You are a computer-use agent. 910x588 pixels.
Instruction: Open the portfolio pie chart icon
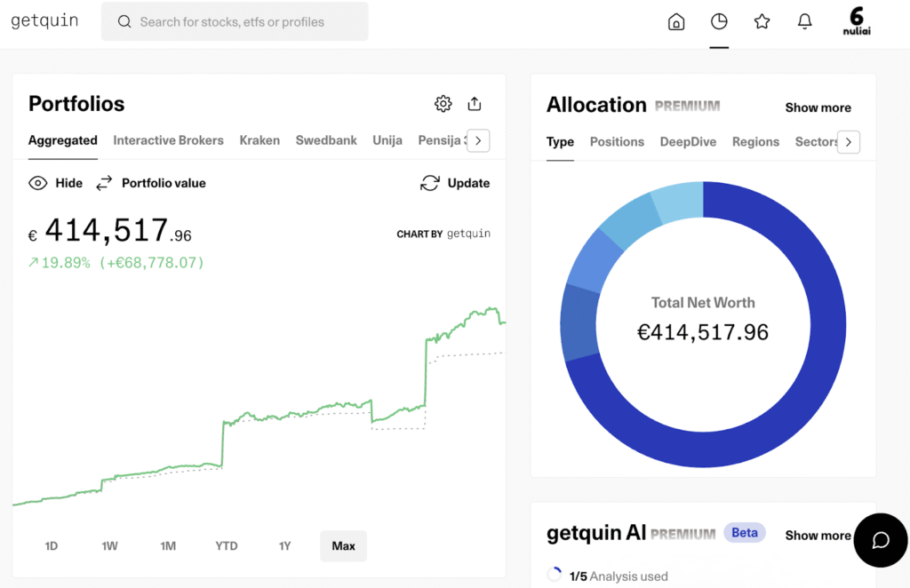[x=719, y=22]
